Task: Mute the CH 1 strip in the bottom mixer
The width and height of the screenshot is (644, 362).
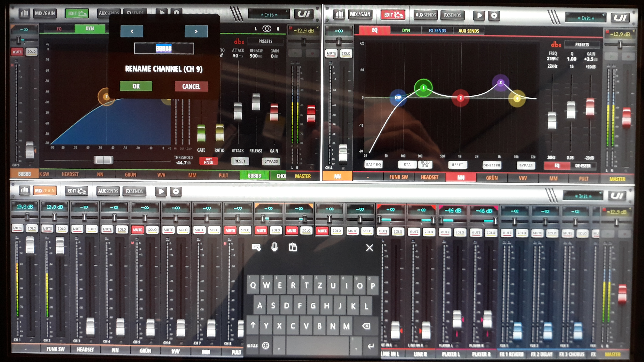Action: [18, 228]
